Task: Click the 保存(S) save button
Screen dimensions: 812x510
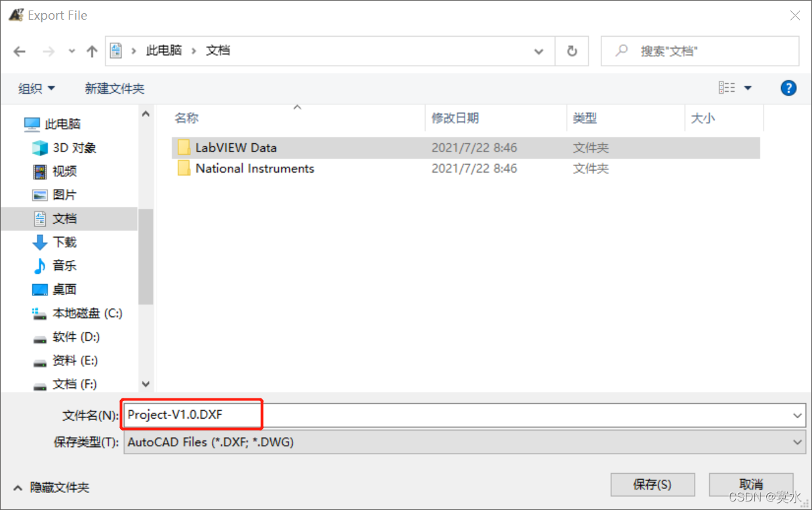Action: 653,484
